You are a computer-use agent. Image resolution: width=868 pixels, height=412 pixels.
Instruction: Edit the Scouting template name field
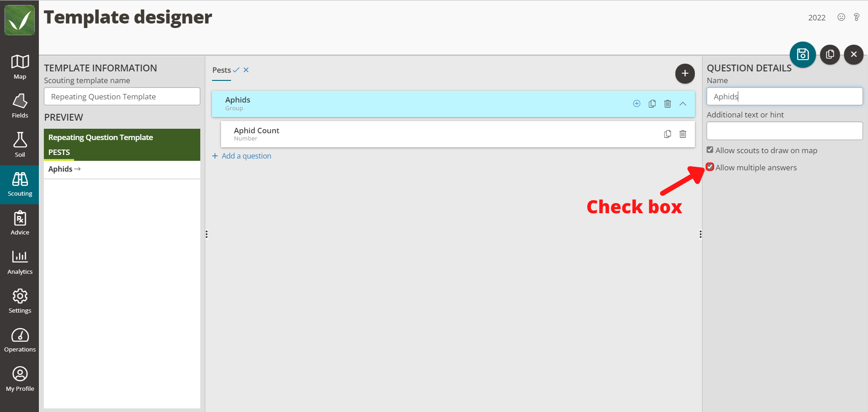[122, 97]
